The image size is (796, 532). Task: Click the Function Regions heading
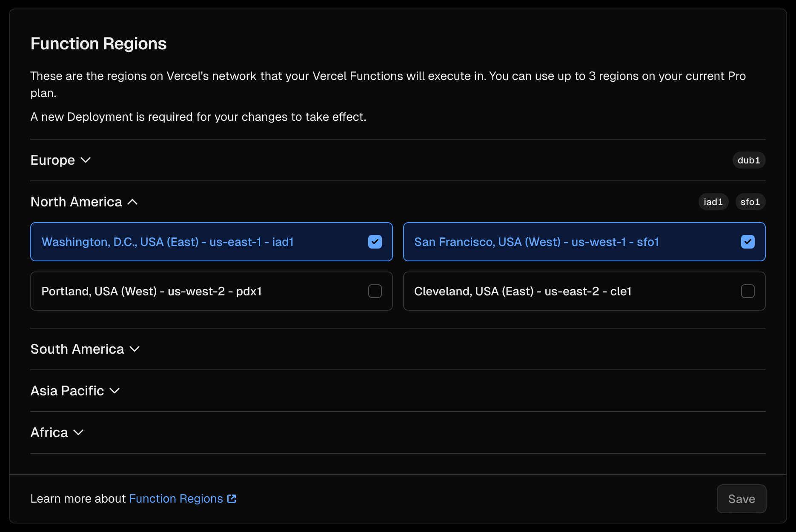pyautogui.click(x=98, y=43)
